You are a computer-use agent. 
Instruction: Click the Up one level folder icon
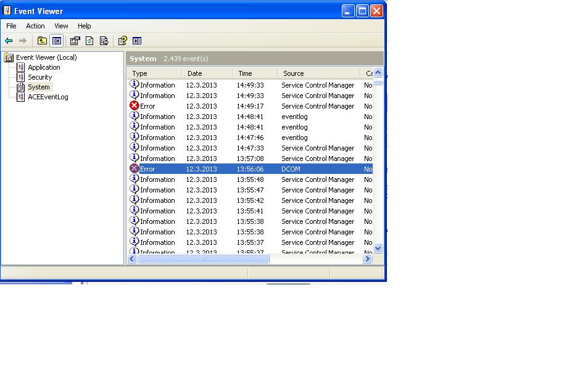click(42, 41)
